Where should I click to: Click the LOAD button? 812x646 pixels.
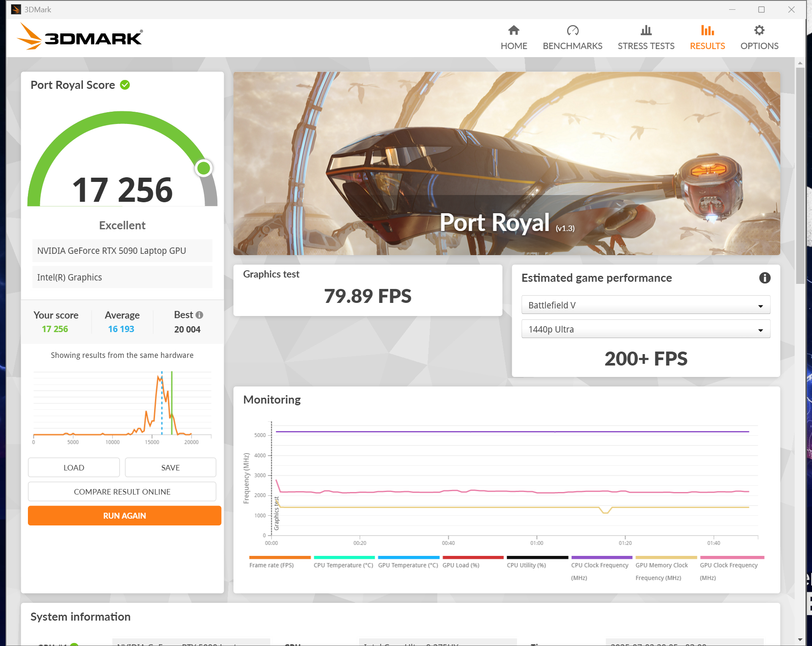tap(74, 467)
